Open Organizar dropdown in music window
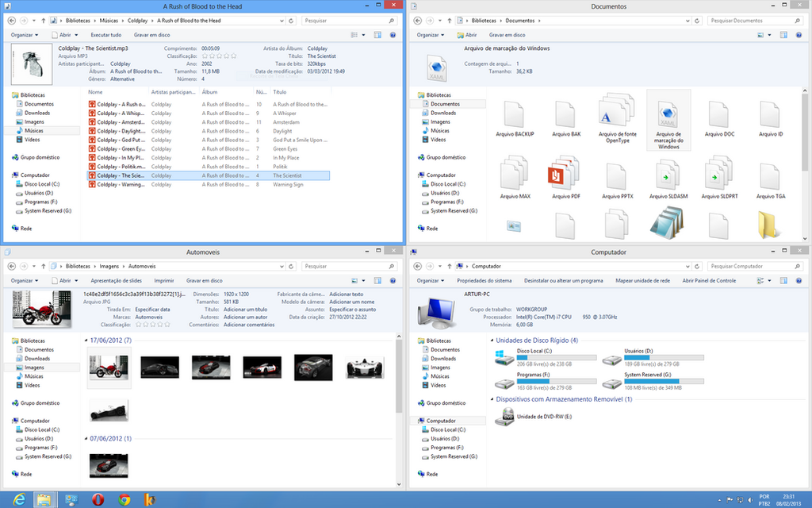The height and width of the screenshot is (508, 812). [25, 35]
